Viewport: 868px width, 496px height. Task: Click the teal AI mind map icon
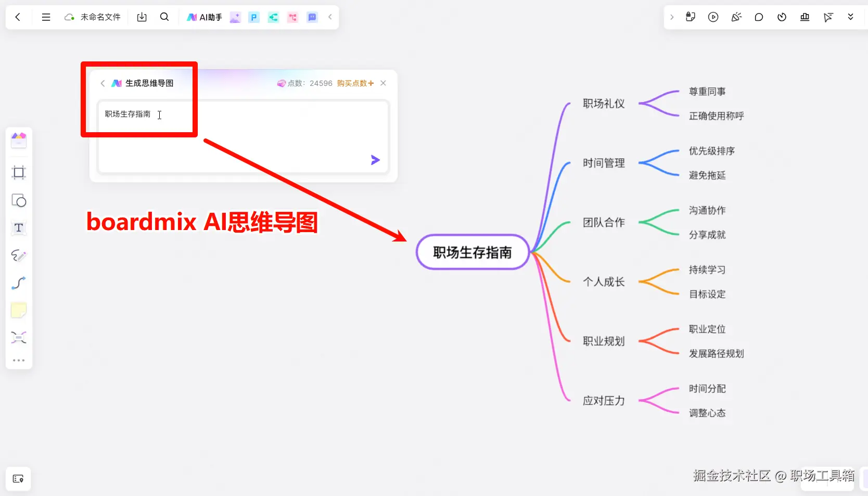point(273,17)
